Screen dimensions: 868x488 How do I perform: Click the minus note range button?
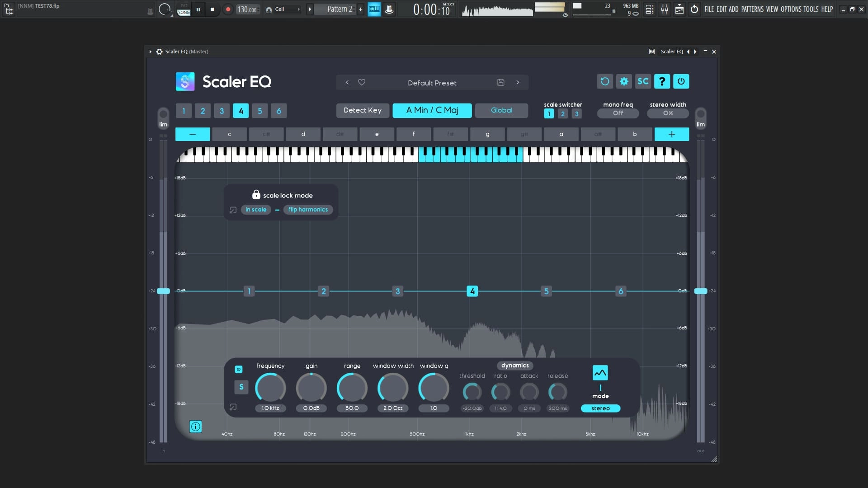[193, 134]
